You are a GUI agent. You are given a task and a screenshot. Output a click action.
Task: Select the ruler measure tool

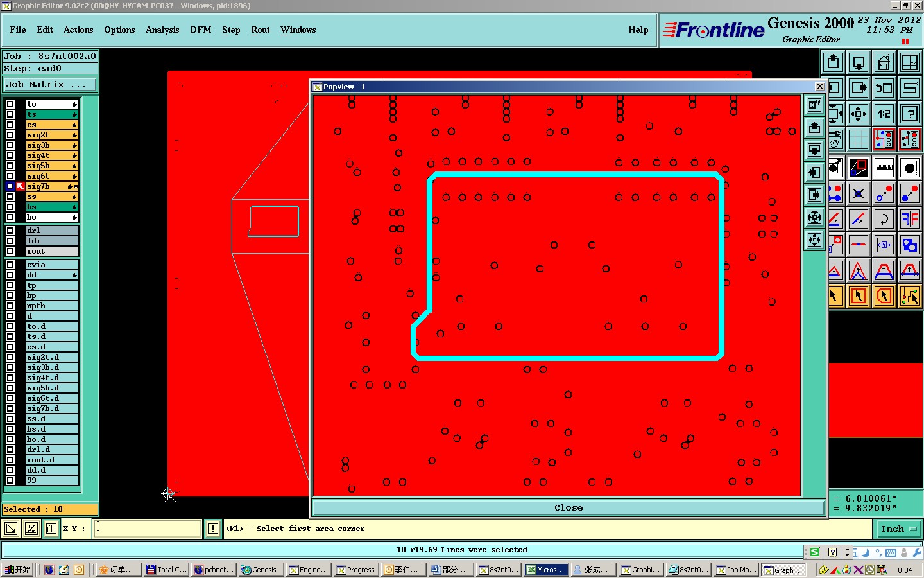coord(884,168)
